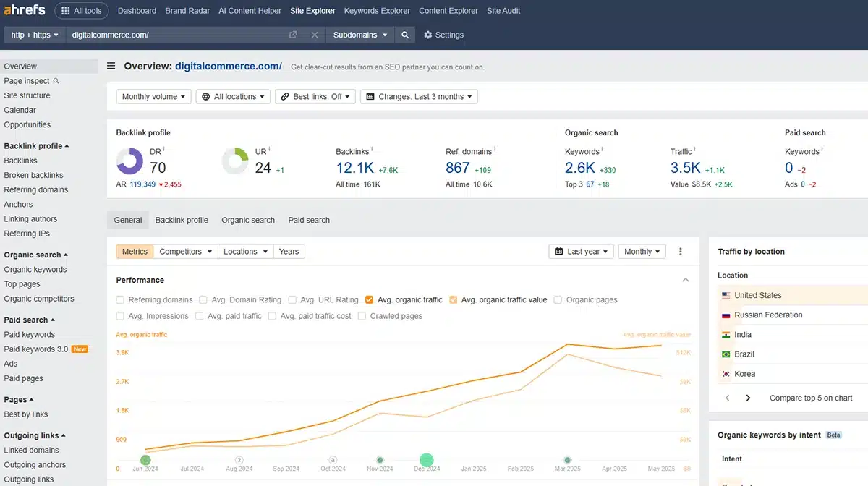Open the 12.1K Backlinks value link
The width and height of the screenshot is (868, 486).
[354, 168]
